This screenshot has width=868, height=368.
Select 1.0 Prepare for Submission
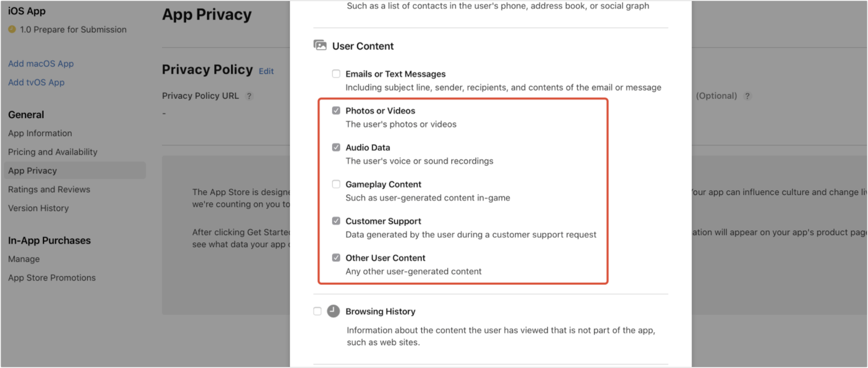click(x=73, y=30)
